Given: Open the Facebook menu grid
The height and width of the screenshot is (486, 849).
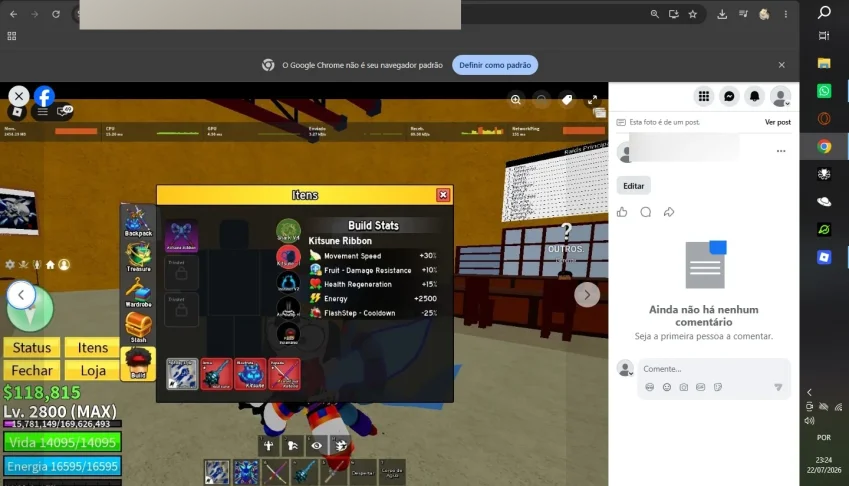Looking at the screenshot, I should [x=703, y=96].
